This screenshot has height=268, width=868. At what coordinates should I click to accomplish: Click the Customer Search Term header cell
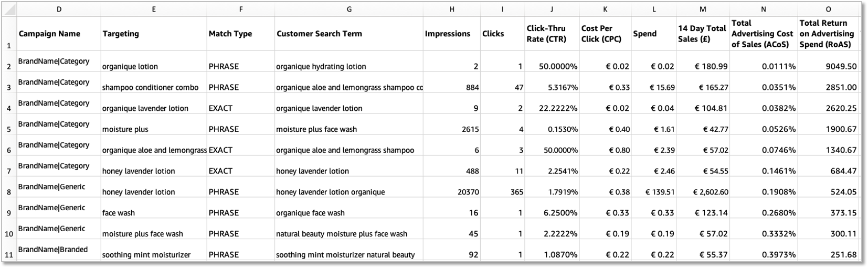pos(319,34)
